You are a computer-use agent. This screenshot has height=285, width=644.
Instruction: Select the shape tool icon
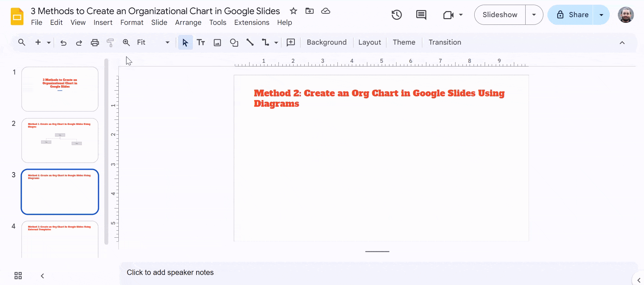tap(234, 43)
